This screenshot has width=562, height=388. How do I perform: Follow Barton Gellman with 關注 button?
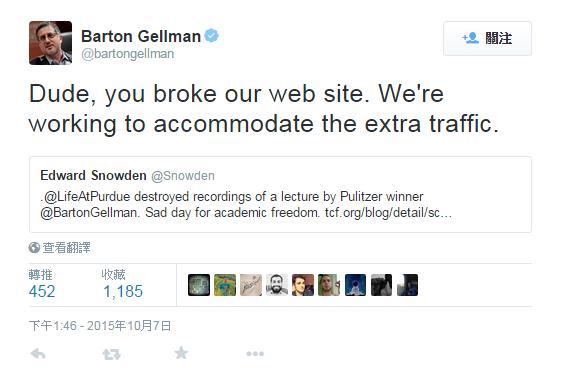(487, 38)
